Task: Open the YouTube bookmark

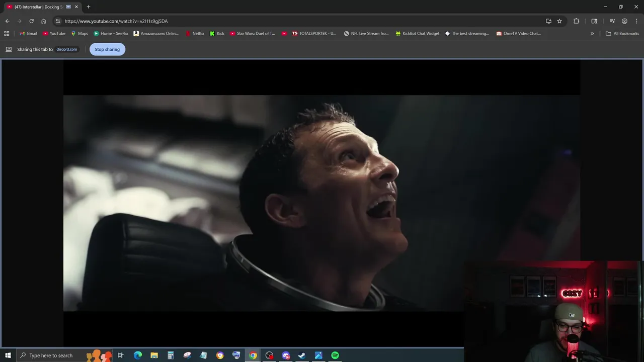Action: (x=54, y=34)
